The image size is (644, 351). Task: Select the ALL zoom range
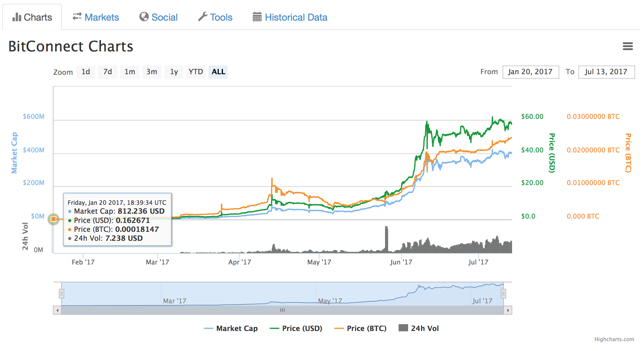coord(218,72)
